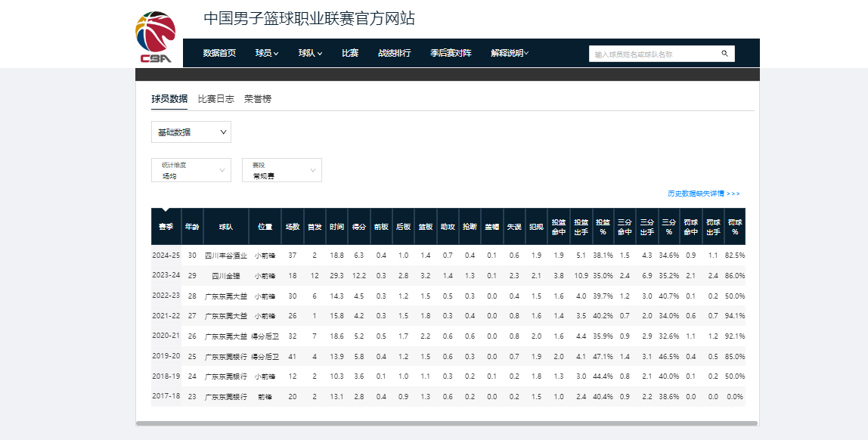Switch to the 荣誉榜 tab
Image resolution: width=868 pixels, height=440 pixels.
point(258,99)
